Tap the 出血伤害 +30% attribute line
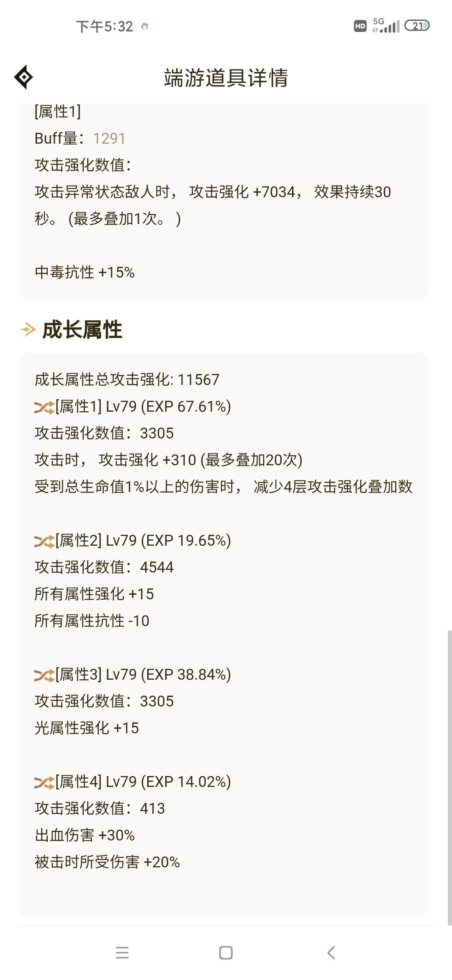The width and height of the screenshot is (452, 980). [x=85, y=836]
